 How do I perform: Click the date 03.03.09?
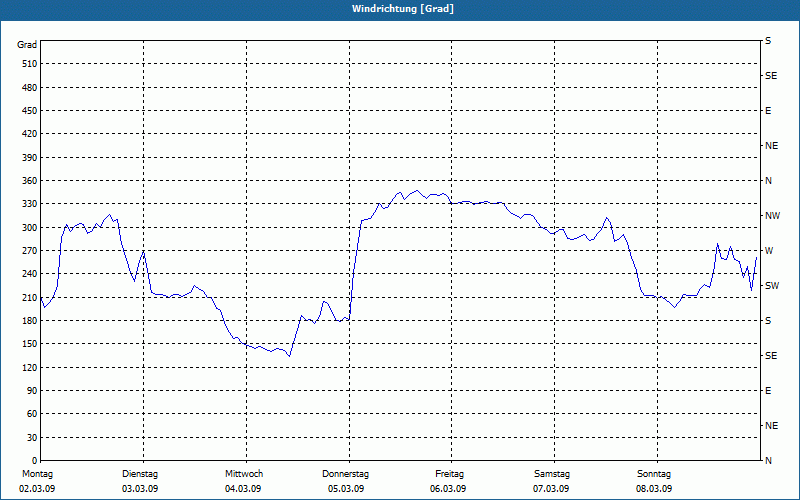140,489
